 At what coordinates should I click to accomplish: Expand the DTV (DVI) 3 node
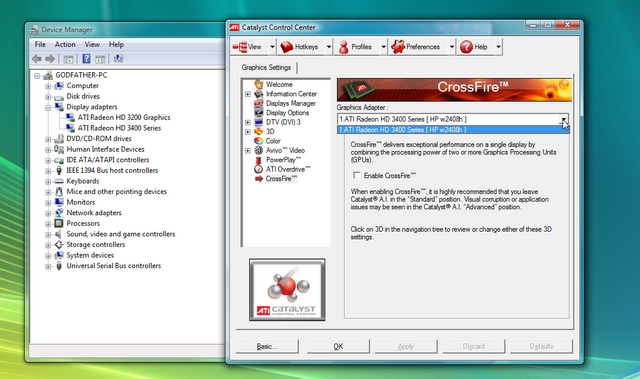click(x=248, y=122)
